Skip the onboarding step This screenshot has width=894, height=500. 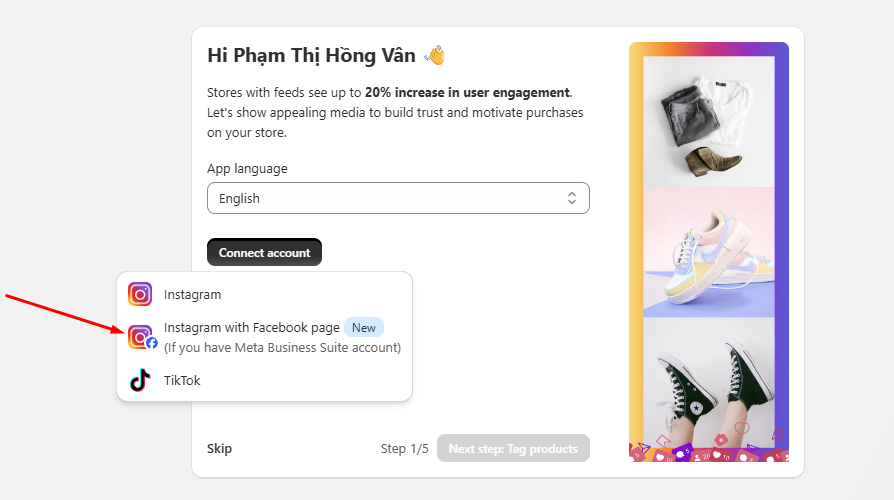(220, 449)
